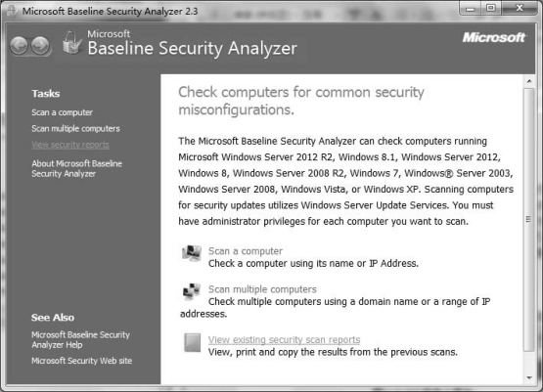The width and height of the screenshot is (543, 392).
Task: Click the scrollbar up arrow
Action: pyautogui.click(x=528, y=81)
